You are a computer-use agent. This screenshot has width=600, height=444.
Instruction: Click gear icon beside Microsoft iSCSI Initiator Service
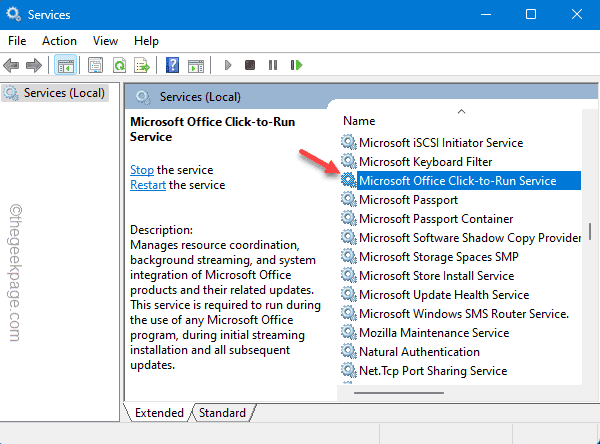(x=348, y=142)
